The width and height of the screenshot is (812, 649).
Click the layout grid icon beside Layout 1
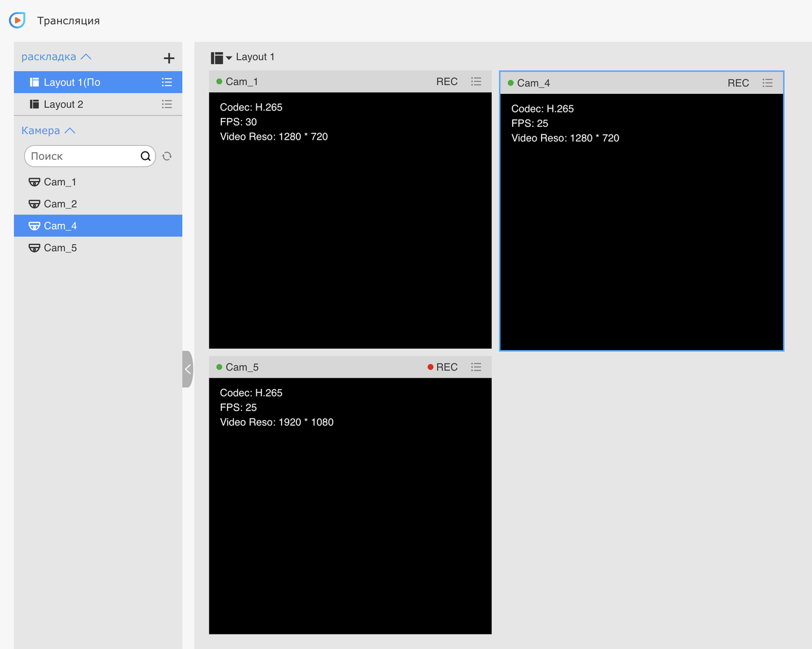(217, 58)
